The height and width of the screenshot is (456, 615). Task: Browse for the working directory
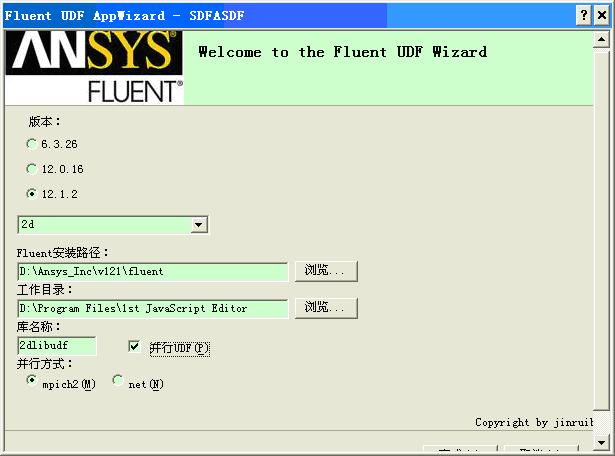coord(326,308)
